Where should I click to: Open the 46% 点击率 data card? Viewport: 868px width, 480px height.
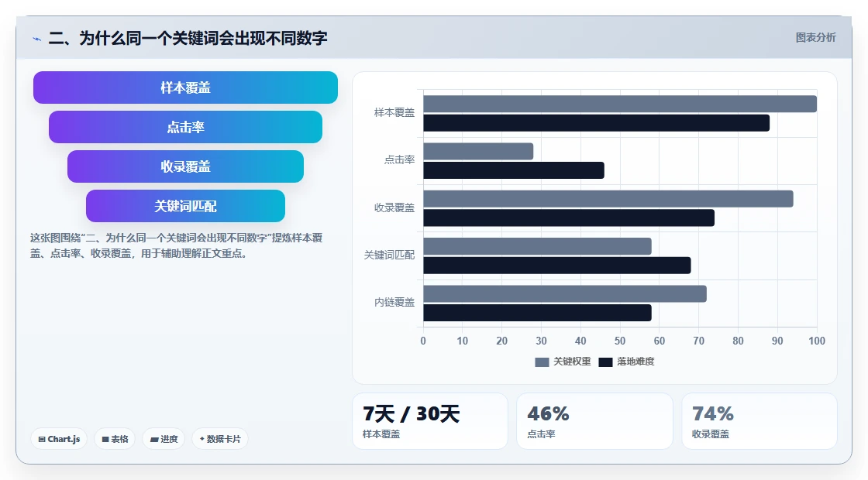pos(594,421)
